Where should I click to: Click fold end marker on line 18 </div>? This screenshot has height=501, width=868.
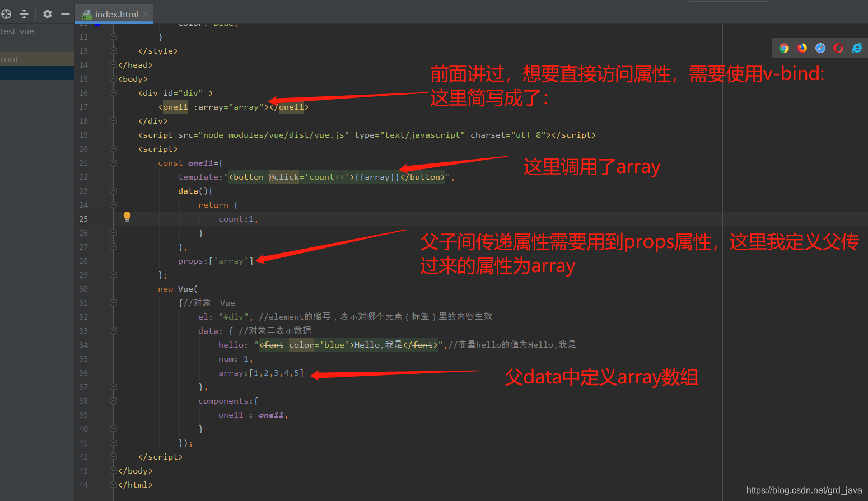click(x=114, y=121)
